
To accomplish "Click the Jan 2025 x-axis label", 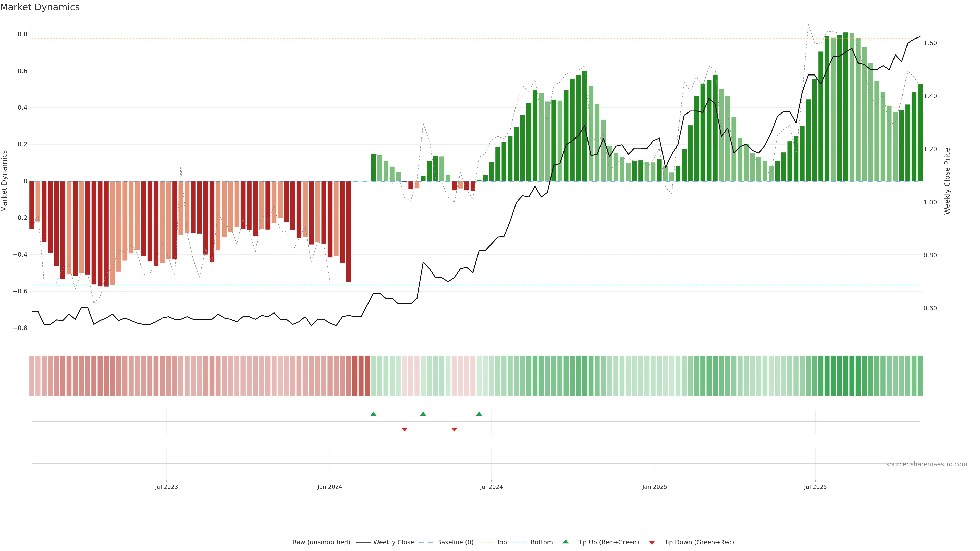I will [654, 487].
